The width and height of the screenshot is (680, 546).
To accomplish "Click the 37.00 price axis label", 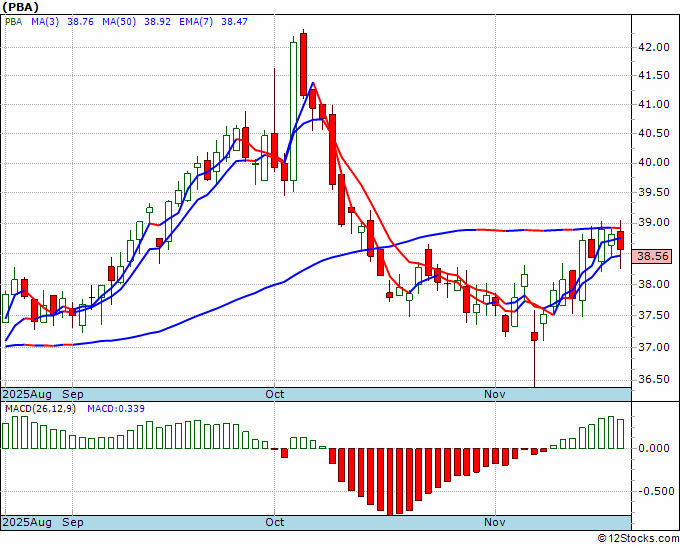I will tap(654, 347).
